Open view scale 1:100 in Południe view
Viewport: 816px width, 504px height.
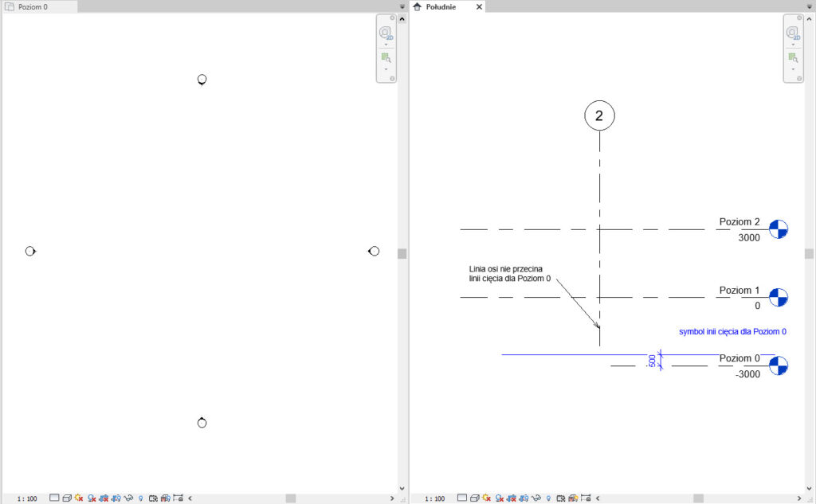(434, 498)
